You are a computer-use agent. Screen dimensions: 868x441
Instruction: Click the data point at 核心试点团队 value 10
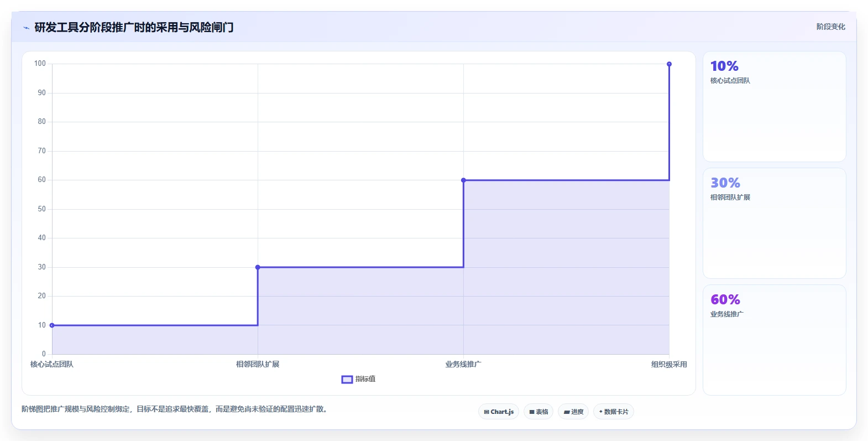[52, 325]
